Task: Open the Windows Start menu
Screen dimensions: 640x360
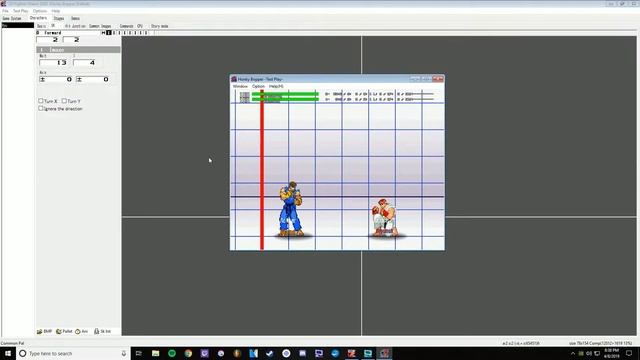Action: 8,353
